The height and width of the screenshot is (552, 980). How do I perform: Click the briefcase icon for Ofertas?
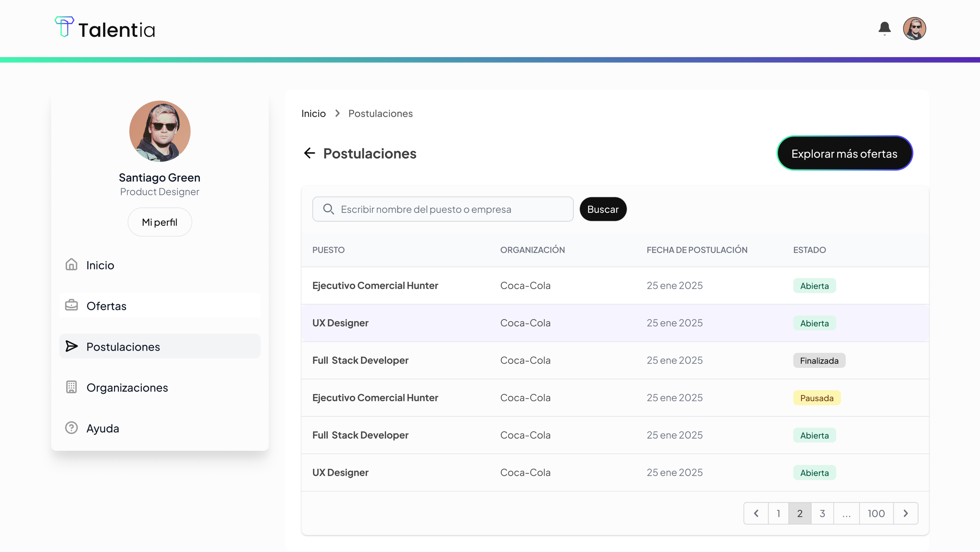[71, 305]
